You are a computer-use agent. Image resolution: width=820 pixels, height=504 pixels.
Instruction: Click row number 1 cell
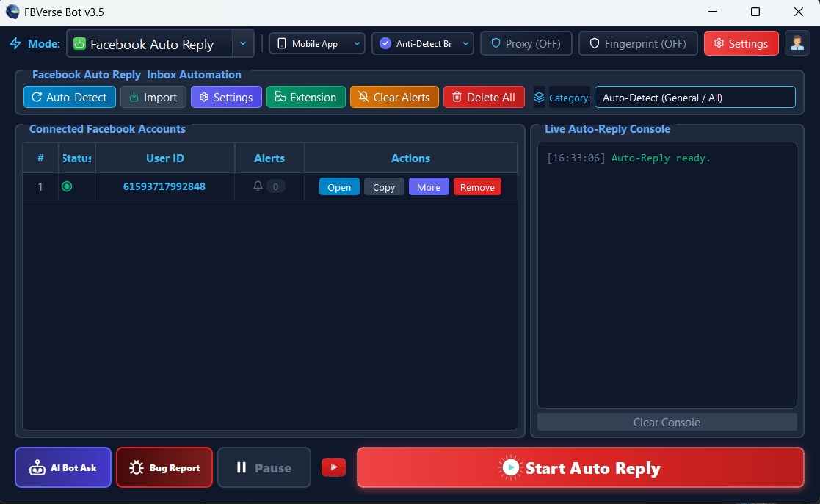coord(40,186)
